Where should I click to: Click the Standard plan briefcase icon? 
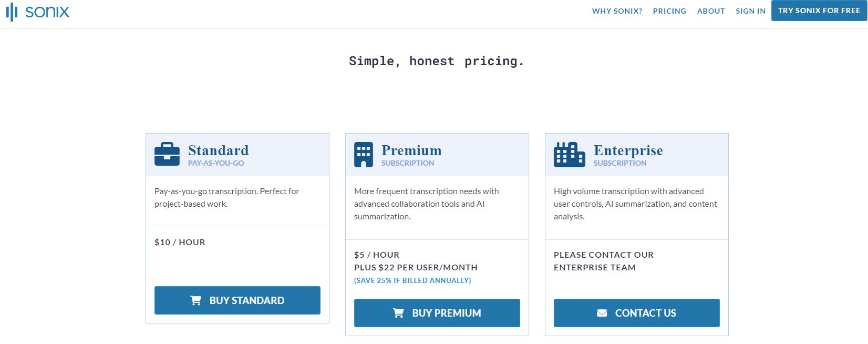pyautogui.click(x=167, y=154)
